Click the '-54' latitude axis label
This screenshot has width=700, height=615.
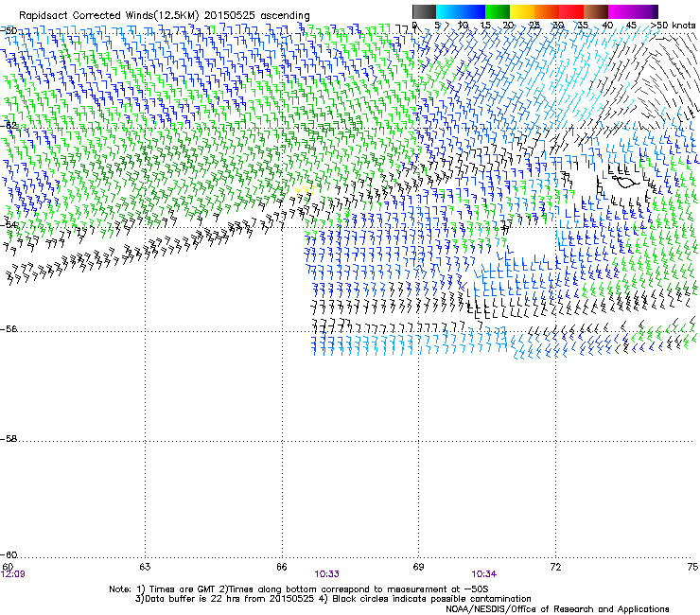click(x=9, y=224)
